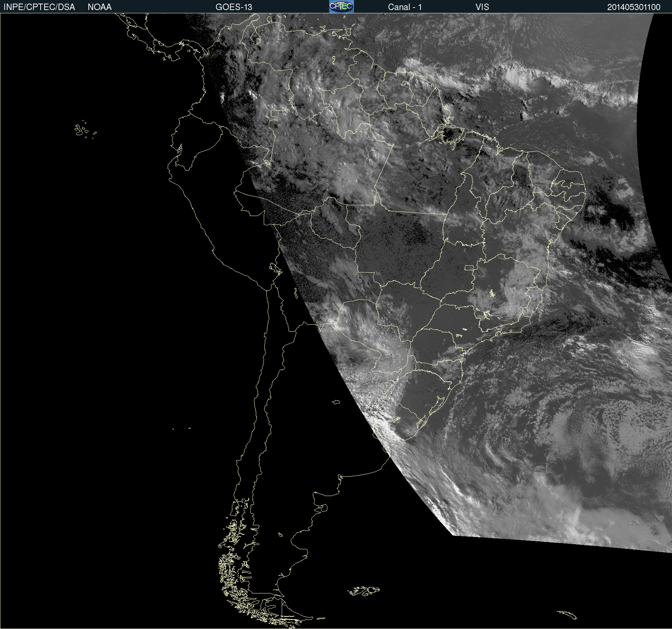Screen dimensions: 672x629
Task: Click the 201405301100 timestamp
Action: click(634, 7)
